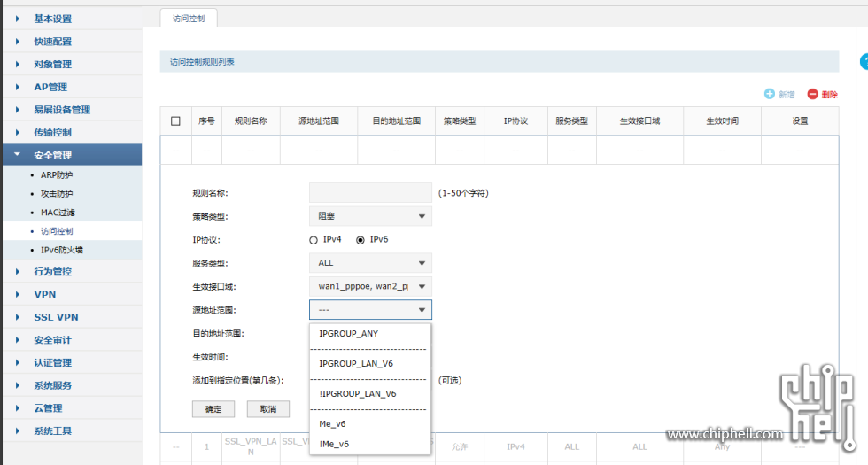The image size is (868, 465).
Task: Click the 规则名称 column header
Action: coord(251,120)
